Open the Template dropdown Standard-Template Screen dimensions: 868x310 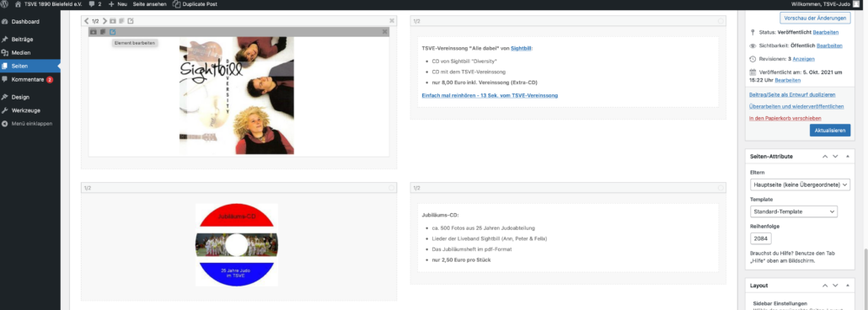(x=794, y=211)
